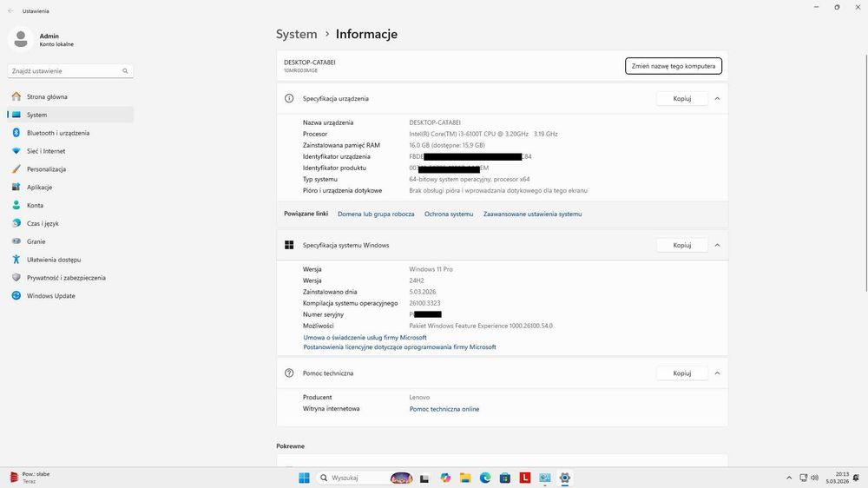Launch Microsoft Edge from the taskbar
The image size is (868, 488).
click(x=485, y=478)
